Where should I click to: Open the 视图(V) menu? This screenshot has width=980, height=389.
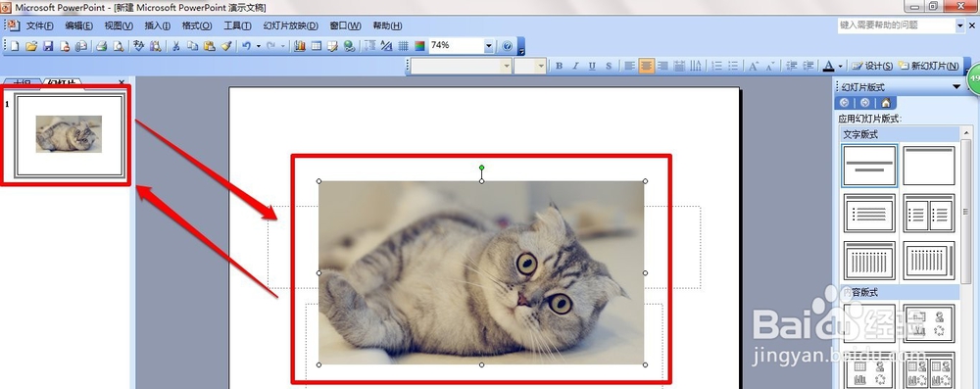(119, 25)
